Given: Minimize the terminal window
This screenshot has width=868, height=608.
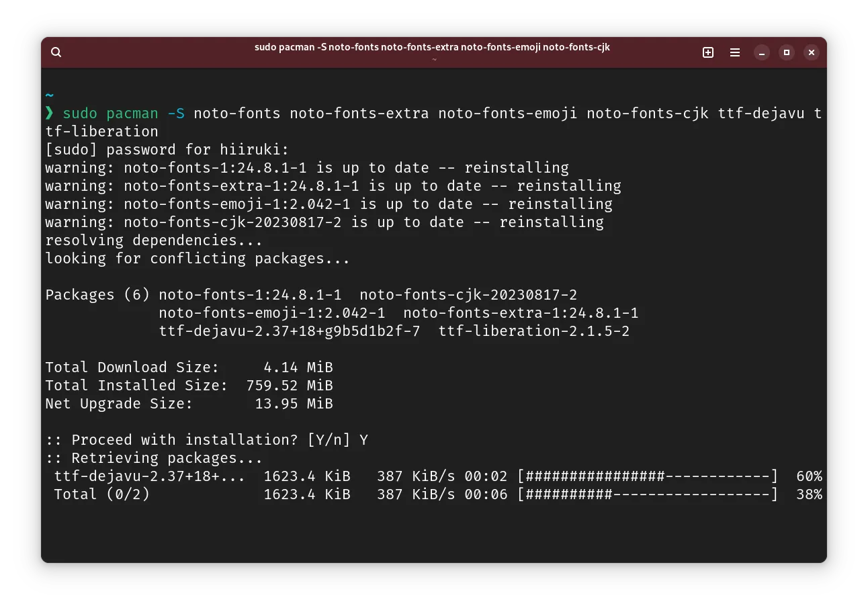Looking at the screenshot, I should (x=761, y=52).
